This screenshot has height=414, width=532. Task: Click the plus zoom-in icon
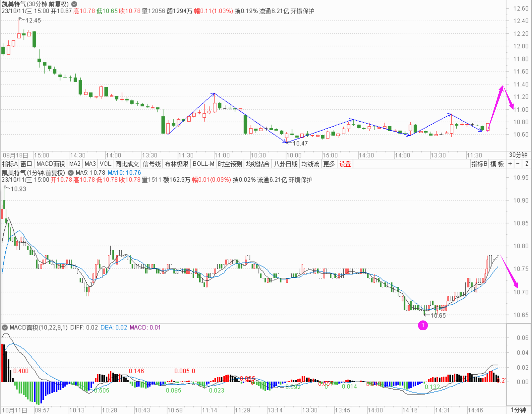pos(510,164)
